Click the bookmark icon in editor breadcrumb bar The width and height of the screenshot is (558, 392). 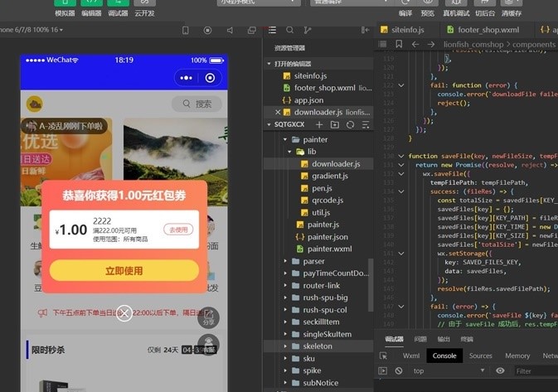(399, 44)
